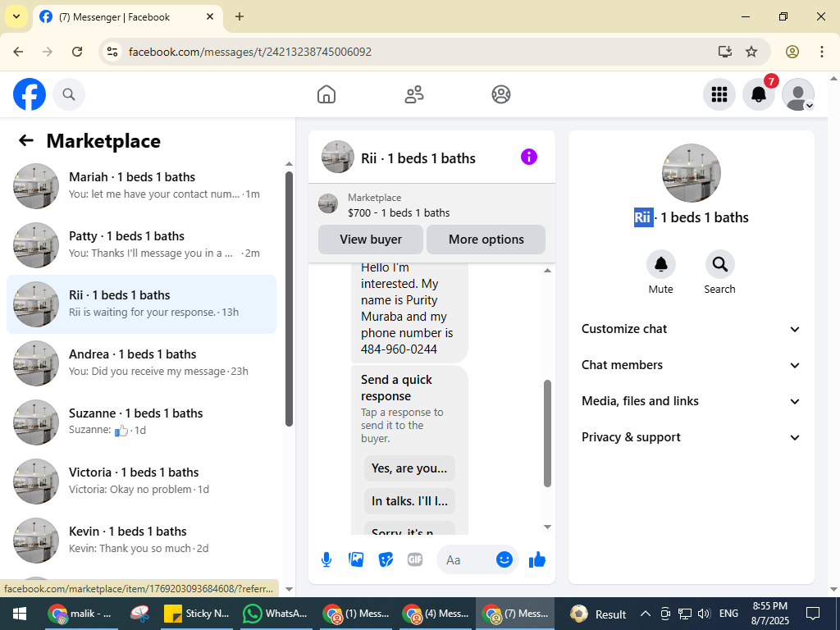The height and width of the screenshot is (630, 840).
Task: Open the Snipping Tool taskbar icon
Action: [139, 614]
